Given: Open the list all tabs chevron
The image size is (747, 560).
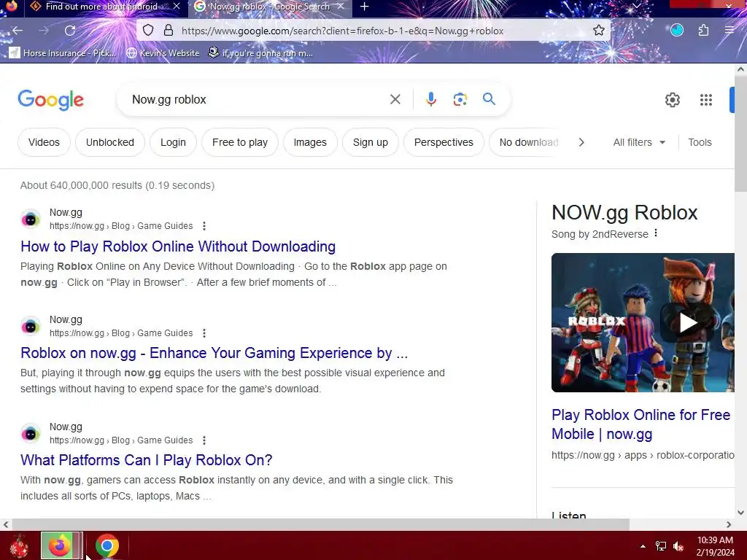Looking at the screenshot, I should pyautogui.click(x=636, y=6).
